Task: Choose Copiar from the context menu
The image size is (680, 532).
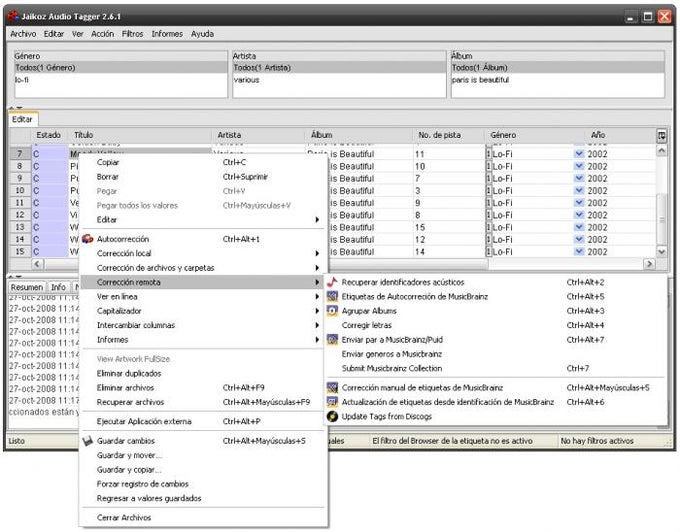Action: (x=203, y=162)
